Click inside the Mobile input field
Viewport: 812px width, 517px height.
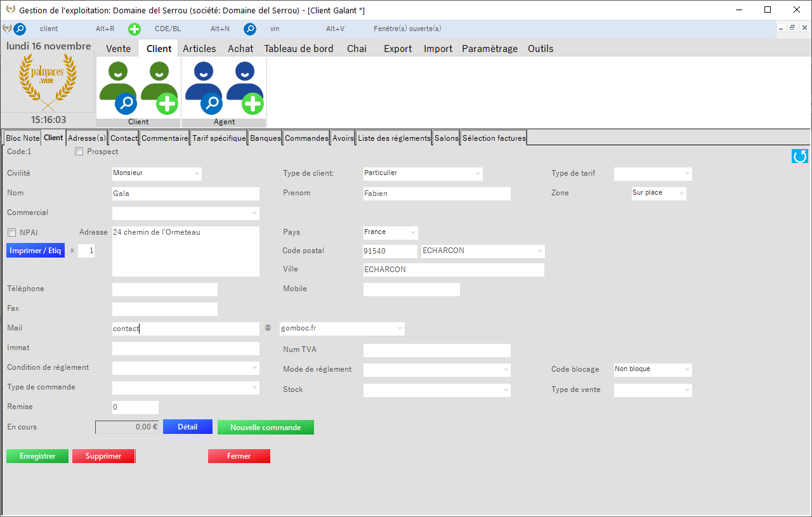[411, 289]
